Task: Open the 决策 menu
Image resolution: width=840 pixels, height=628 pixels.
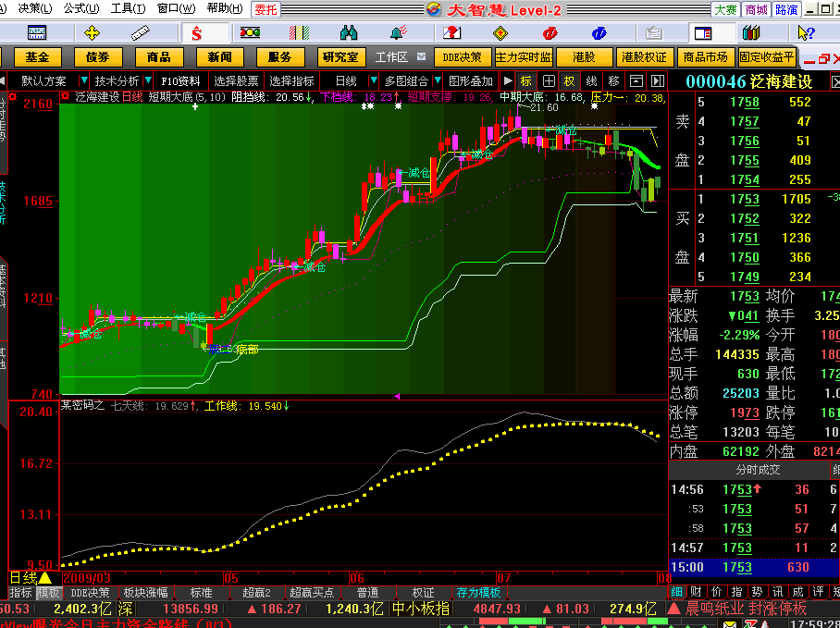Action: tap(35, 8)
